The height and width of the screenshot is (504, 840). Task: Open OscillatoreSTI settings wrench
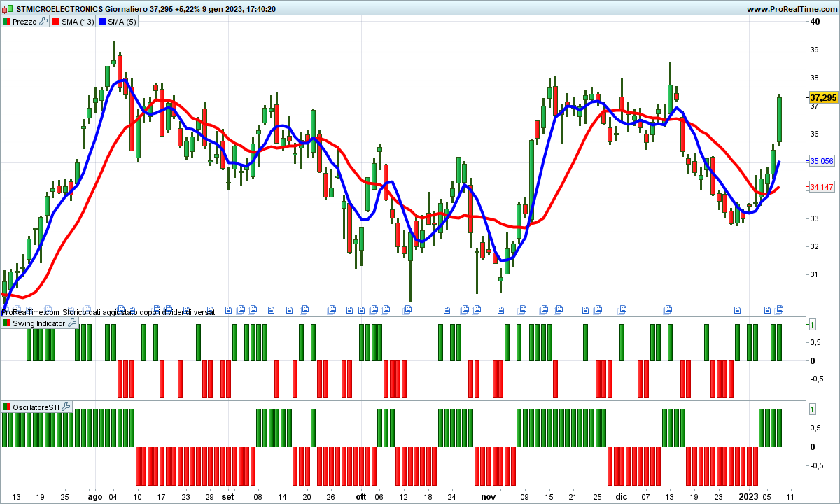tap(66, 407)
